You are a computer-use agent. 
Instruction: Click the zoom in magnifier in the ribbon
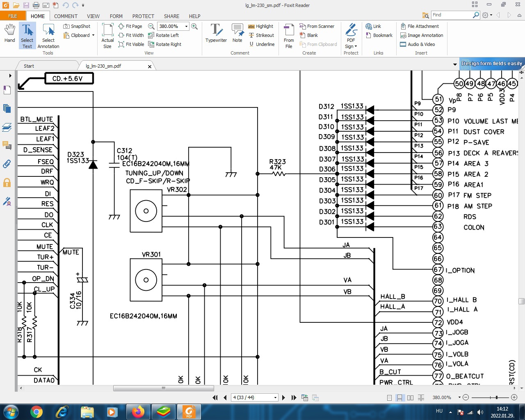(x=194, y=26)
